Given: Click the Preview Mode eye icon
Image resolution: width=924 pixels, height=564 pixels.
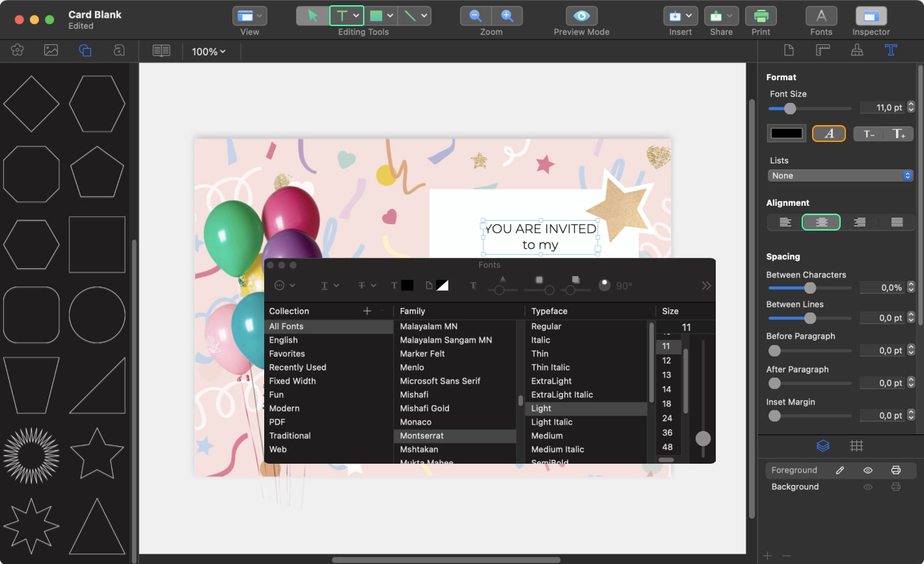Looking at the screenshot, I should point(581,16).
